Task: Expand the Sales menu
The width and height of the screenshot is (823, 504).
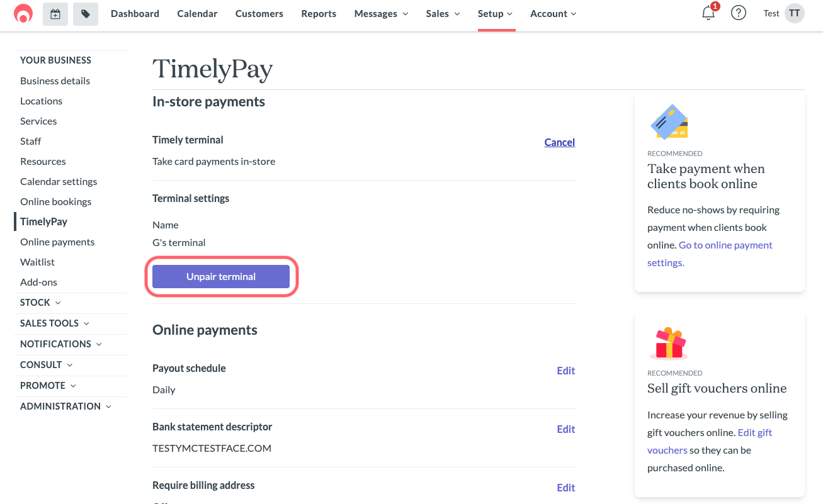Action: 443,13
